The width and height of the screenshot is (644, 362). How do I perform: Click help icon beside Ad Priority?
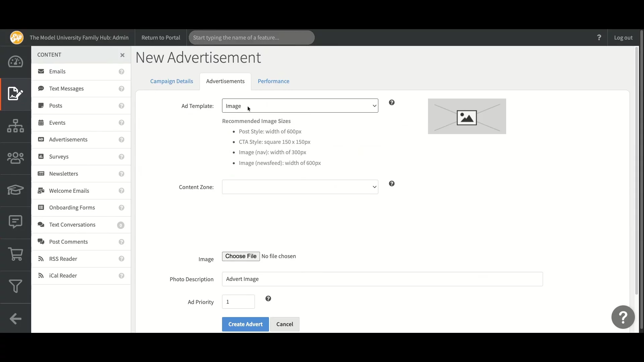(x=268, y=299)
